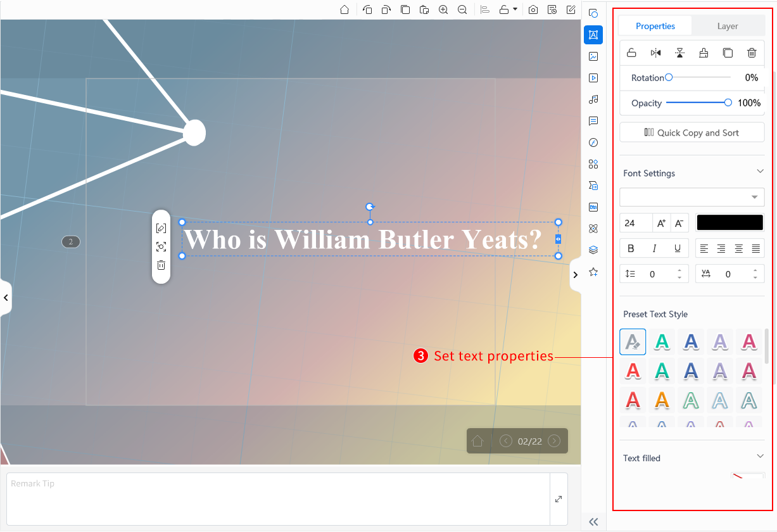777x532 pixels.
Task: Click into the Remark Tip text field
Action: click(x=278, y=498)
